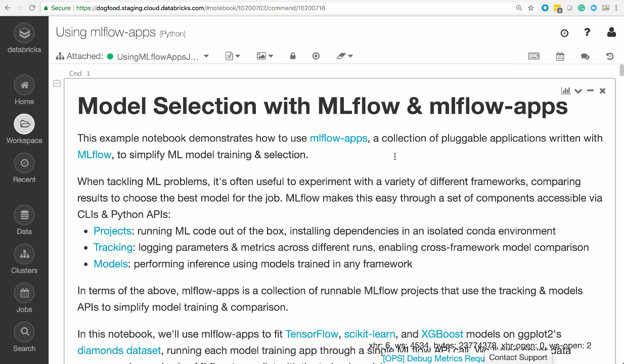Reload the browser page
The width and height of the screenshot is (624, 364).
32,8
